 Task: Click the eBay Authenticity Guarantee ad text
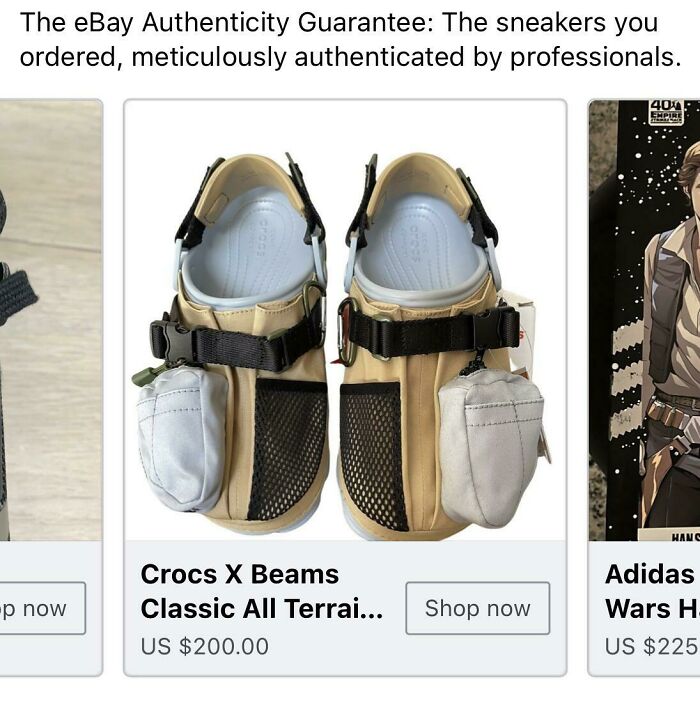[350, 39]
